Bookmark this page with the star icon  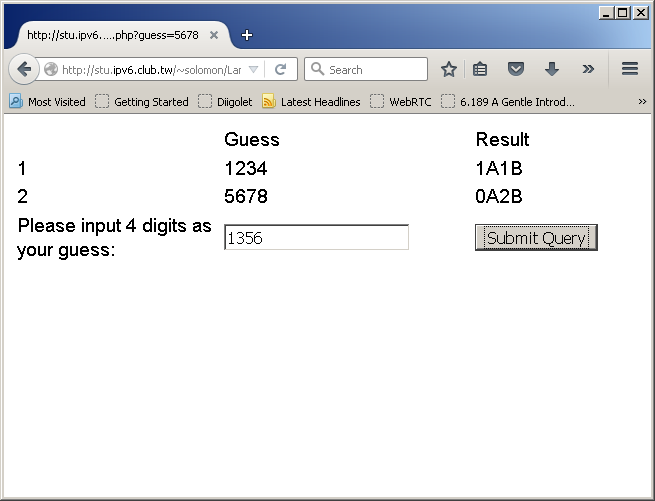[449, 69]
